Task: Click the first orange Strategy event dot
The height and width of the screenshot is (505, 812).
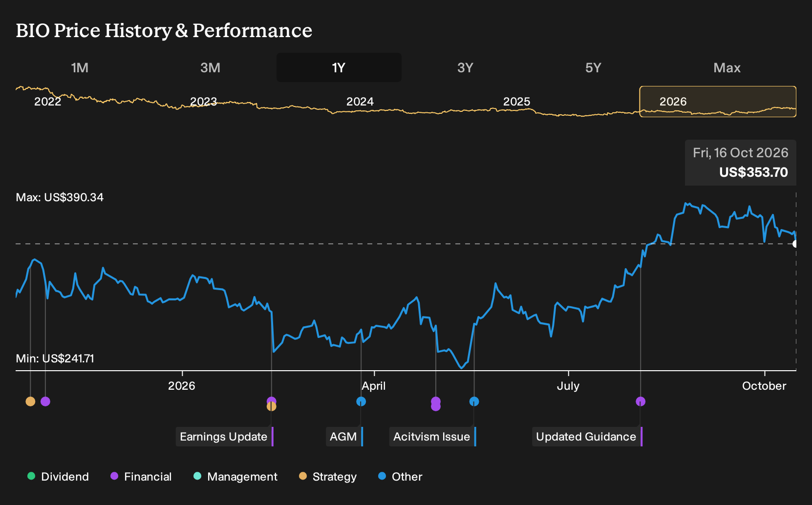Action: click(x=30, y=401)
